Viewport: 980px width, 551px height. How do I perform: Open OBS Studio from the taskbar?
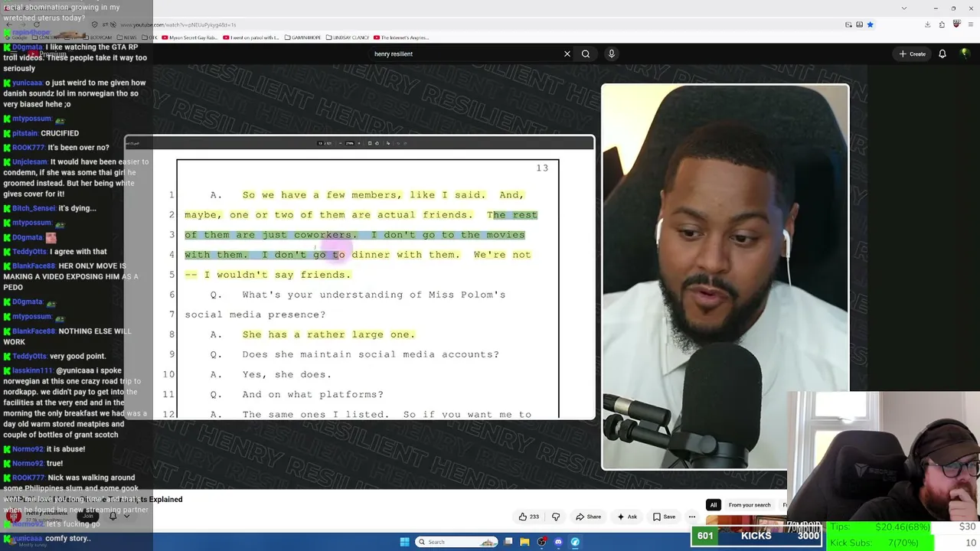pyautogui.click(x=542, y=542)
